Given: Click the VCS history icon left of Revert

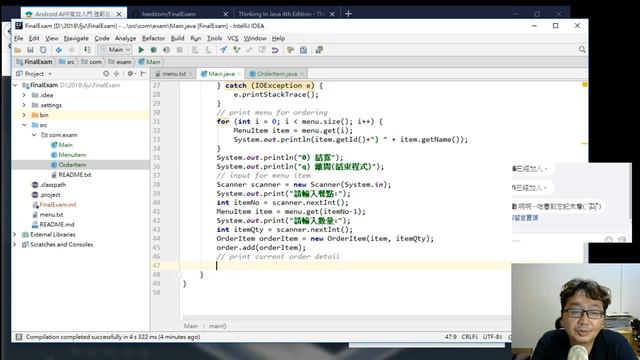Looking at the screenshot, I should pos(262,50).
